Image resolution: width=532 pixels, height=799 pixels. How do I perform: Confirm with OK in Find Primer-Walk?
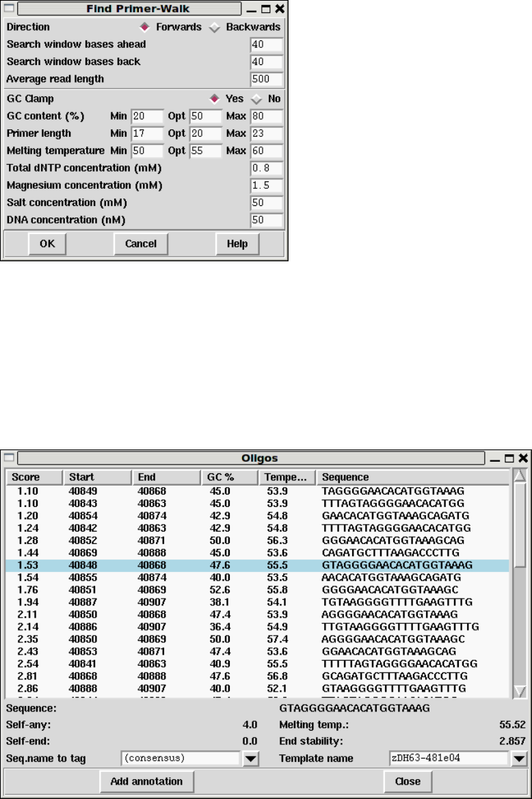47,244
